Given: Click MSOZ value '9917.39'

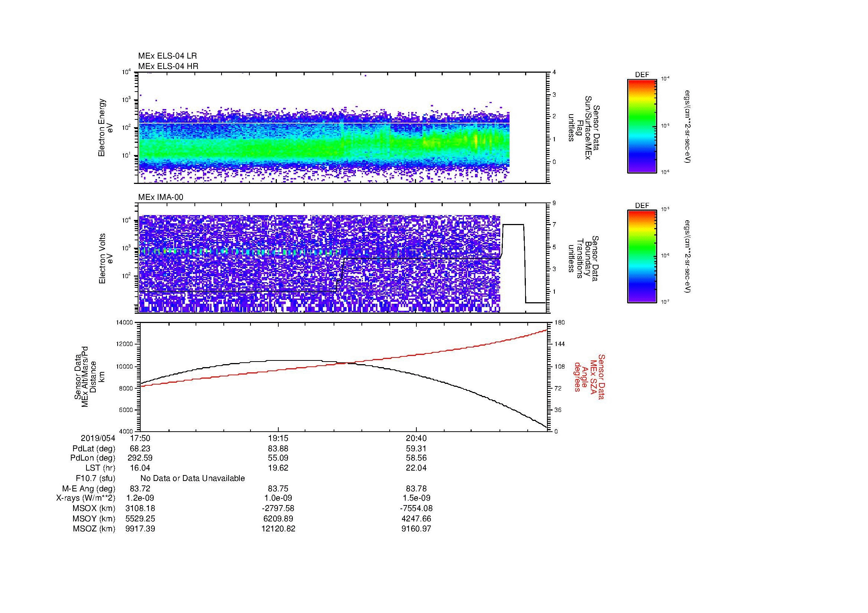Looking at the screenshot, I should [x=140, y=529].
